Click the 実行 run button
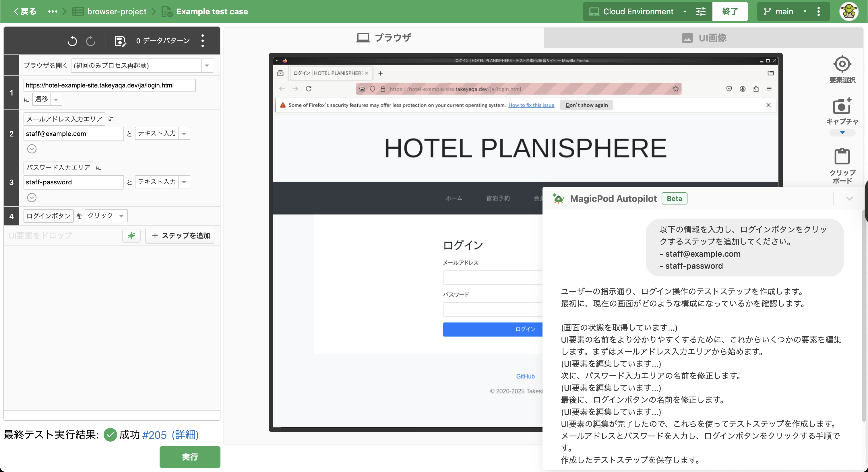The width and height of the screenshot is (868, 472). tap(190, 457)
